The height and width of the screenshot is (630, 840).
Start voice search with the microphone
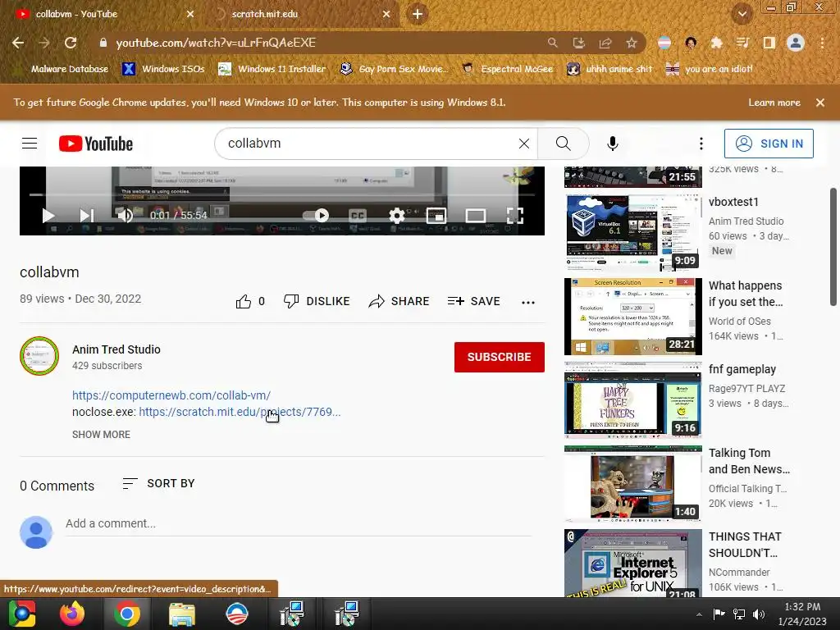click(612, 143)
